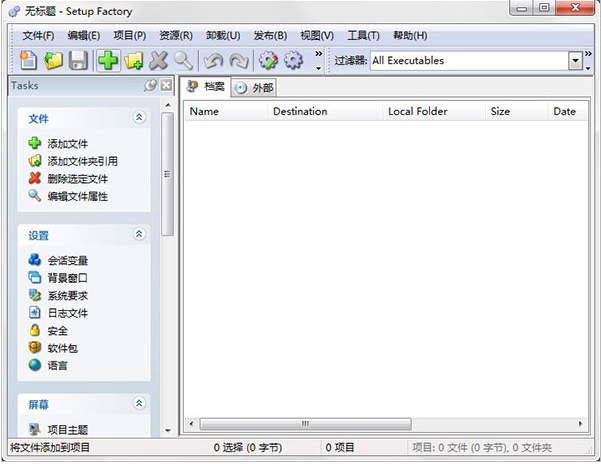This screenshot has height=464, width=601.
Task: Switch to the 档案 tab
Action: coord(205,87)
